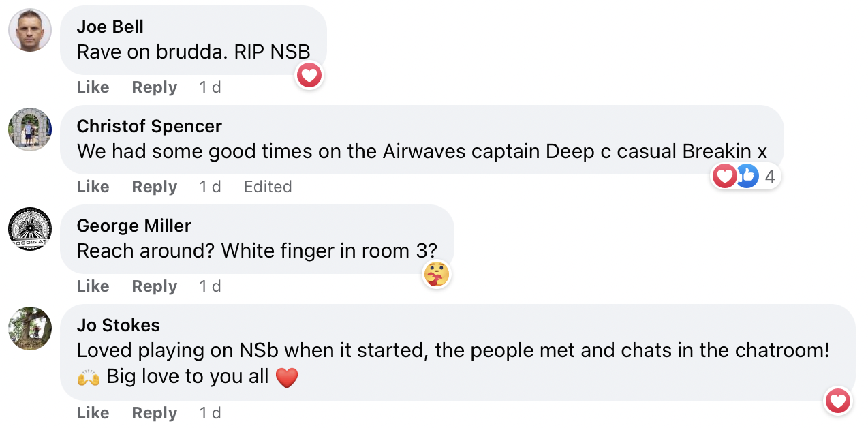Click George Miller's profile avatar
The image size is (868, 428).
30,229
